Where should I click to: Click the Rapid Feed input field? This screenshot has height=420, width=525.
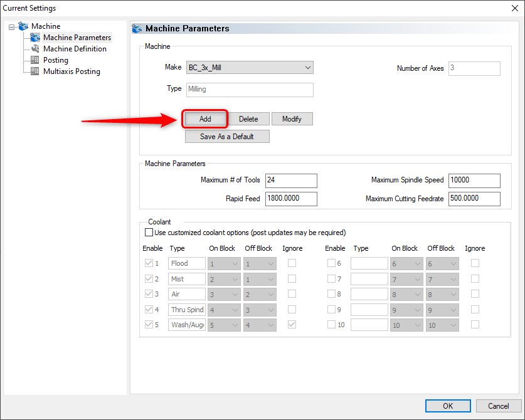291,199
